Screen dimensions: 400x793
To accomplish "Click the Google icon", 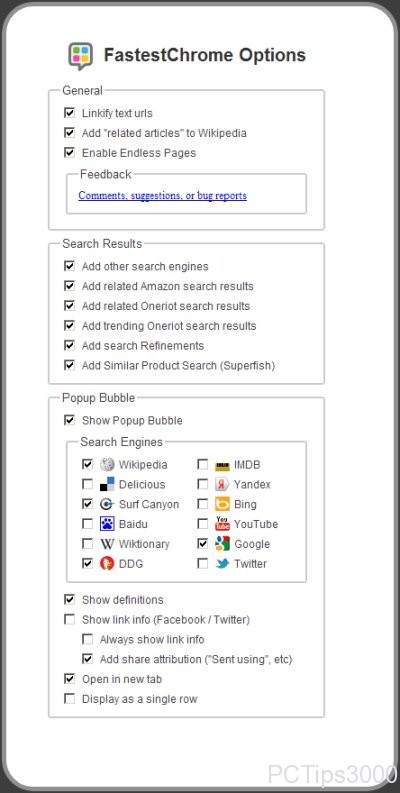I will click(x=223, y=544).
